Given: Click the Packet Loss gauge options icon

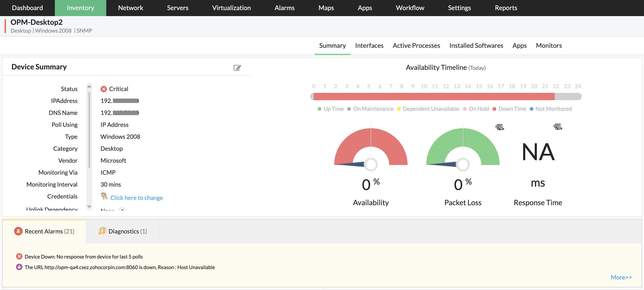Looking at the screenshot, I should [499, 127].
